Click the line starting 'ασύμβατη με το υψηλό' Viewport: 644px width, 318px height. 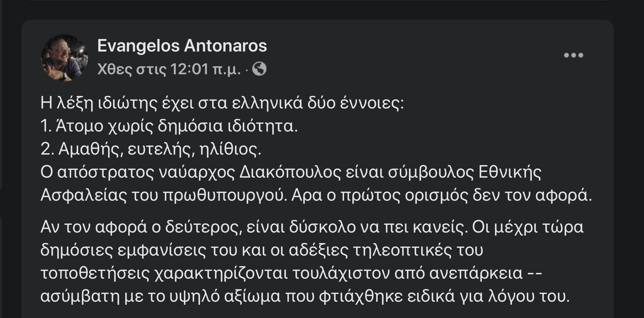pyautogui.click(x=305, y=296)
